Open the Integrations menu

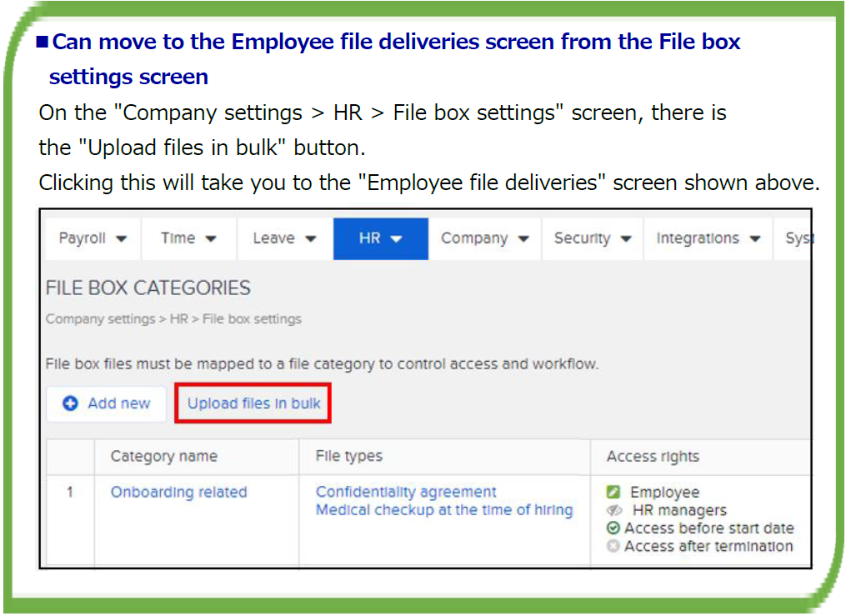[x=708, y=238]
